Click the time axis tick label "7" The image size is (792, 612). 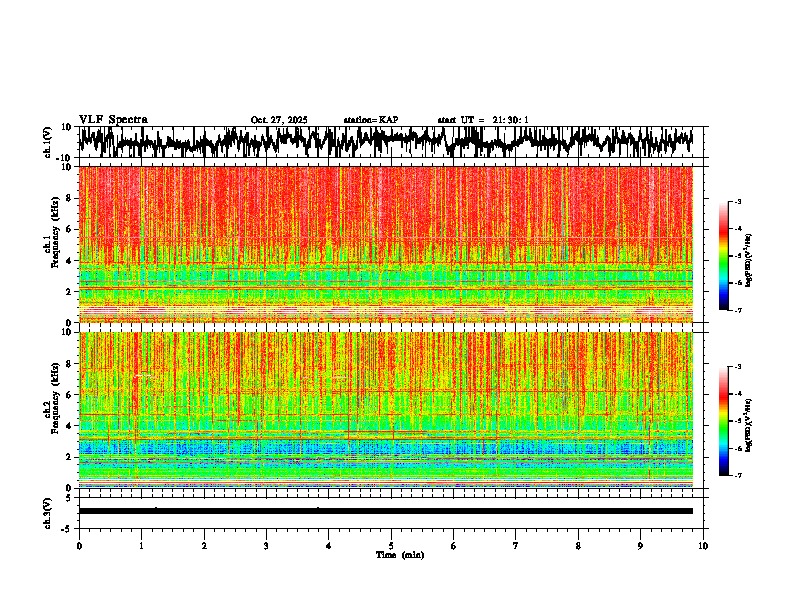(516, 546)
